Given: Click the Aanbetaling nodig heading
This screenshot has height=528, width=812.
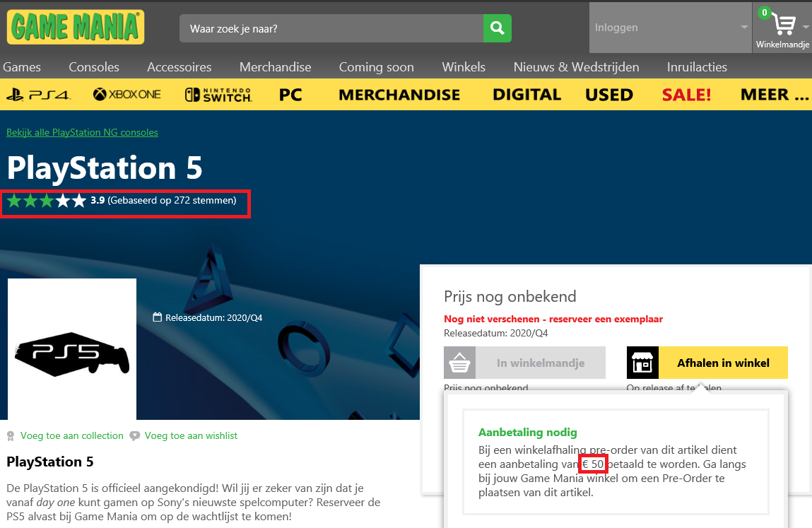Looking at the screenshot, I should [528, 432].
